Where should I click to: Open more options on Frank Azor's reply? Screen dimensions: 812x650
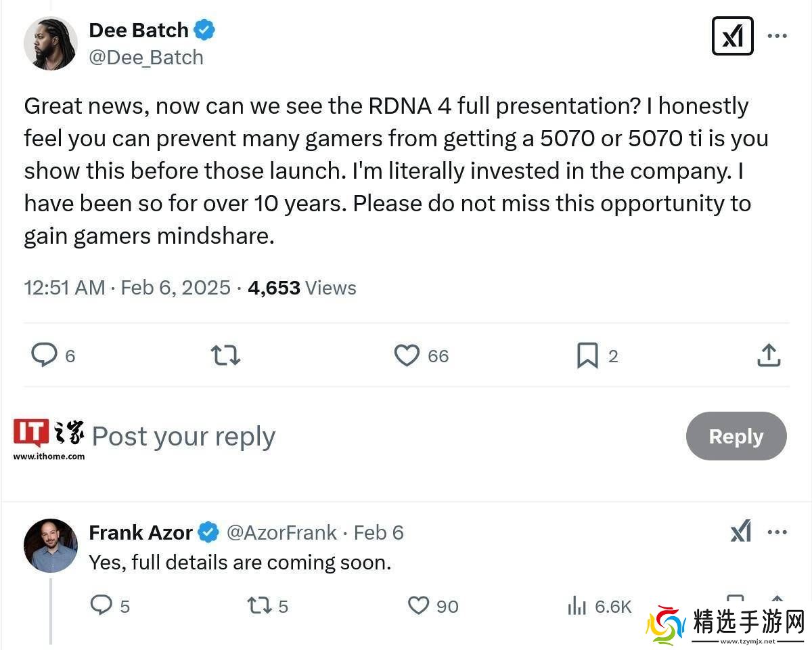tap(777, 532)
